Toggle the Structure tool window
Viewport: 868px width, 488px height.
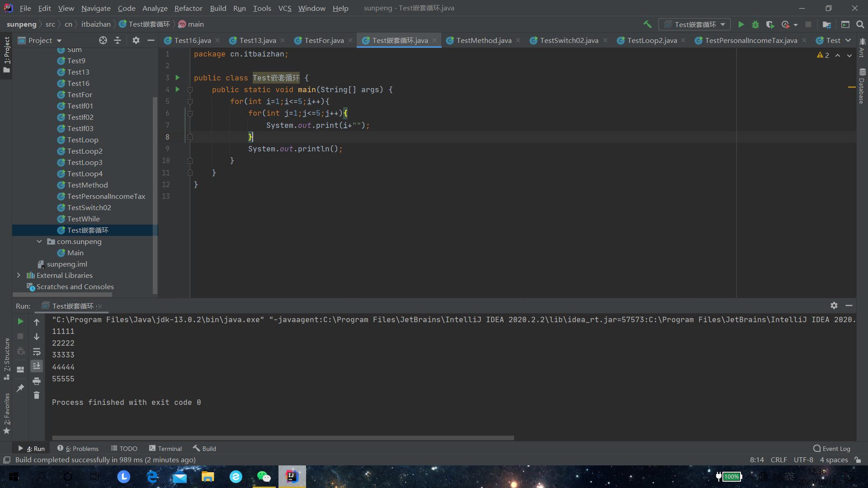[6, 359]
